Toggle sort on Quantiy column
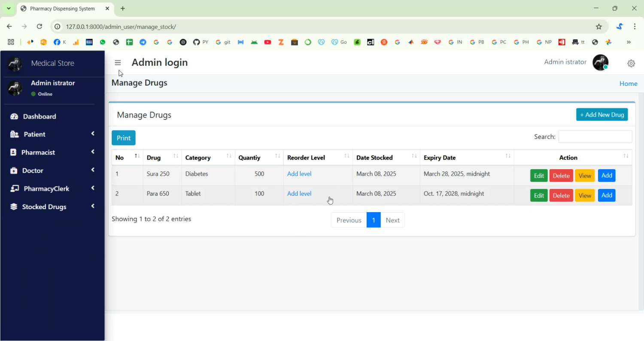The width and height of the screenshot is (644, 341). pyautogui.click(x=259, y=158)
